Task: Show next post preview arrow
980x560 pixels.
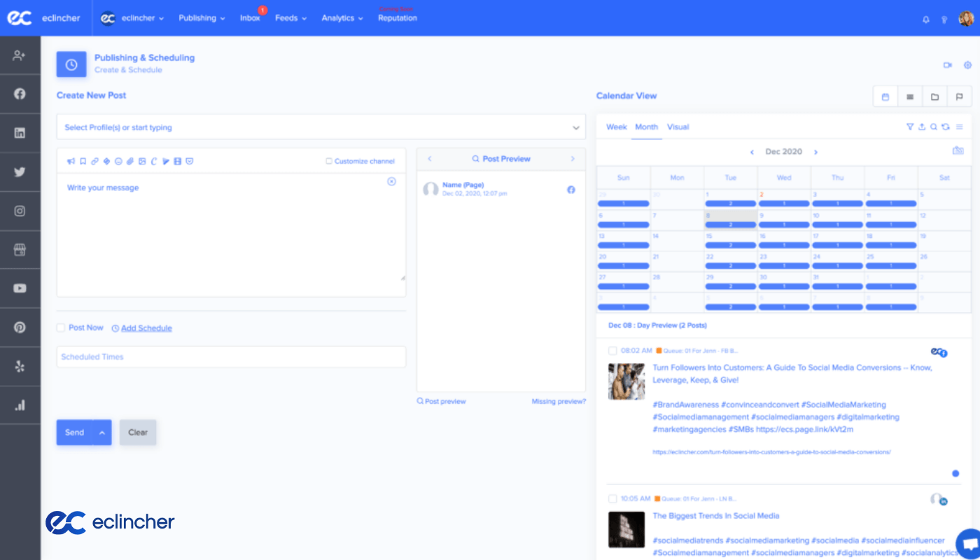Action: pyautogui.click(x=573, y=159)
